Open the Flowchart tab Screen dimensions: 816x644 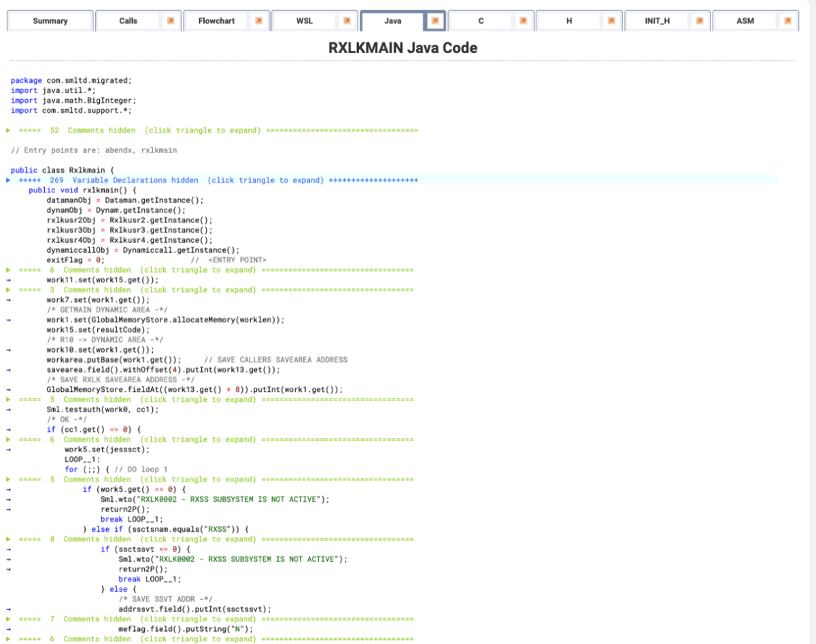216,21
